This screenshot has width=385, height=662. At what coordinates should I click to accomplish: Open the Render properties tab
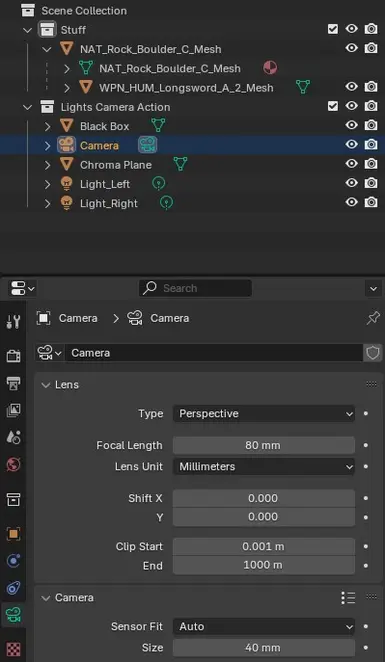13,356
